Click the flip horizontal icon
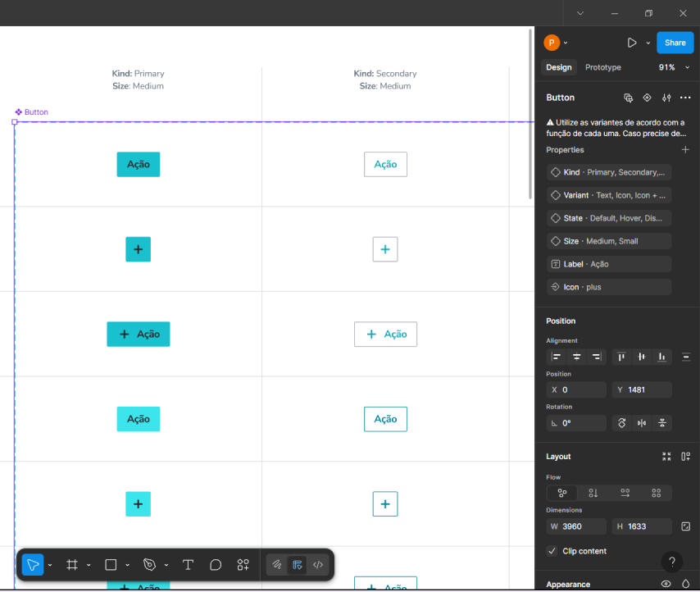Screen dimensions: 700x592 tap(642, 423)
